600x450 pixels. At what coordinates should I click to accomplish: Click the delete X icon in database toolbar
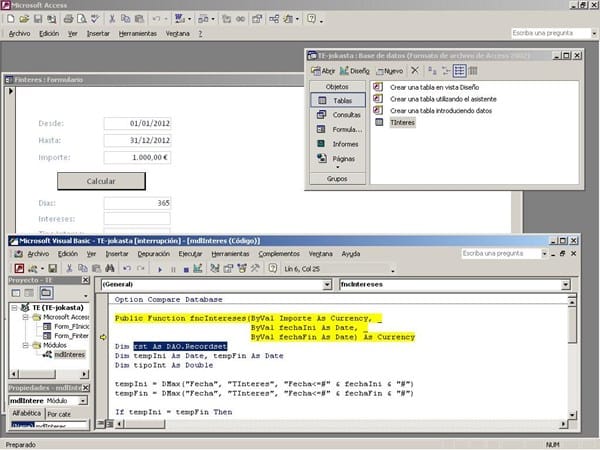point(415,71)
